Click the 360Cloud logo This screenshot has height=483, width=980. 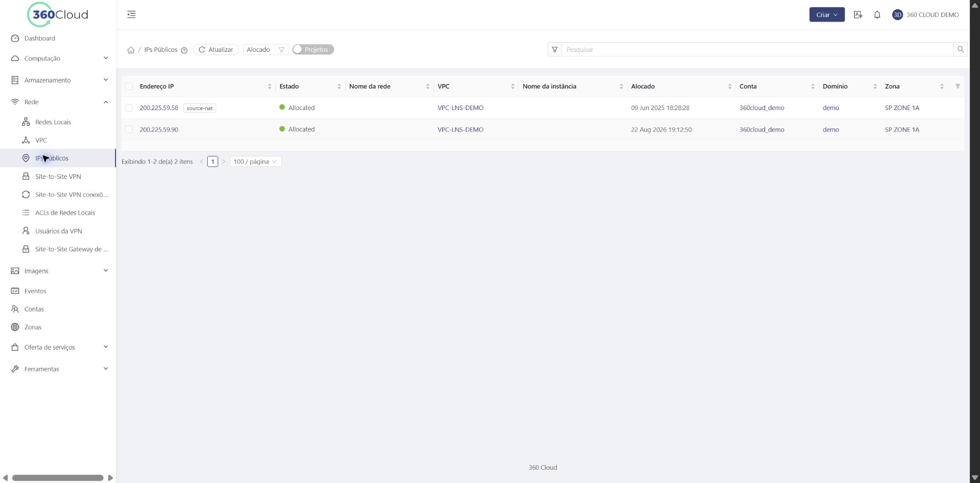coord(58,14)
